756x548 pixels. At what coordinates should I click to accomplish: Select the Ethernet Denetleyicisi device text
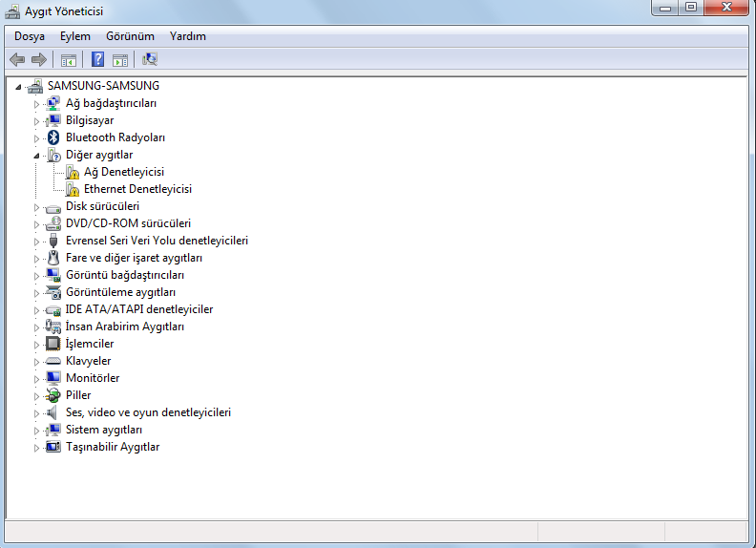pos(137,189)
